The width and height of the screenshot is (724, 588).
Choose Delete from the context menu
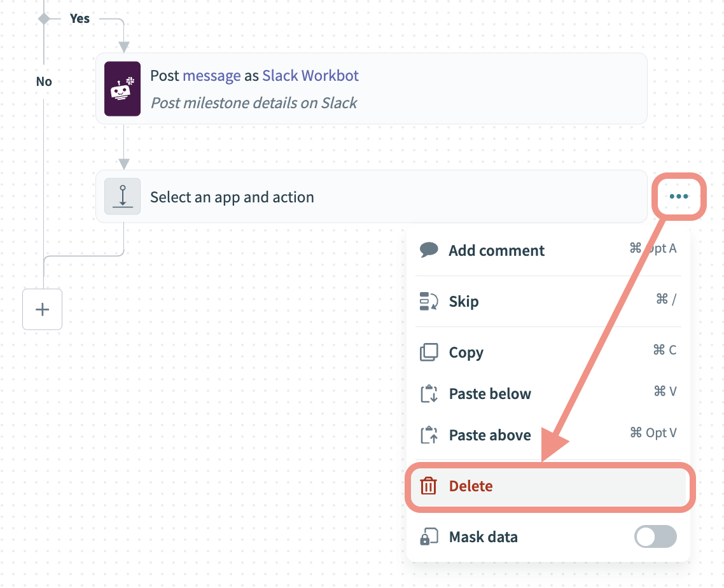pos(471,486)
